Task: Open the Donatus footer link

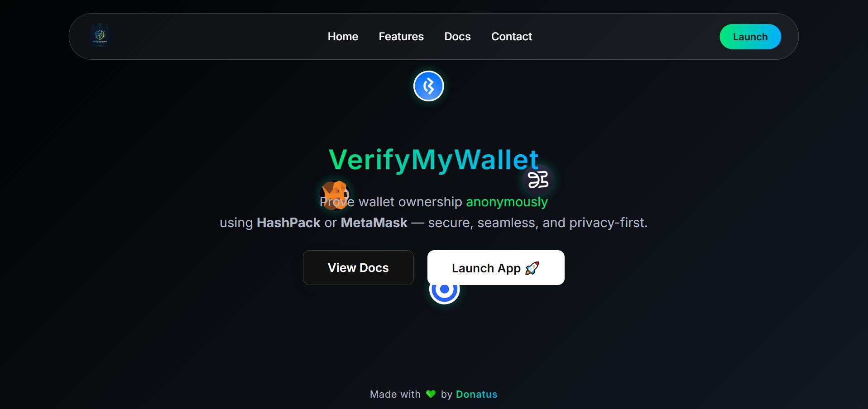Action: pos(476,394)
